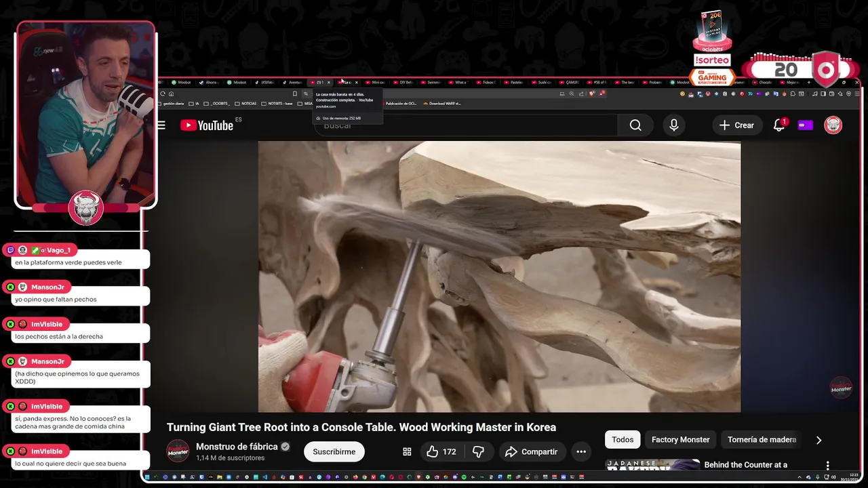Click the bookmark icon in the address bar
The height and width of the screenshot is (488, 868).
tap(295, 94)
